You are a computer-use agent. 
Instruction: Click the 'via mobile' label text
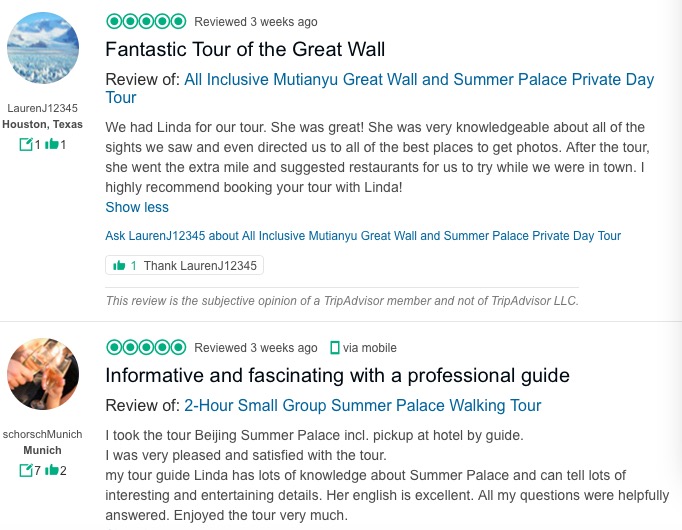[370, 348]
